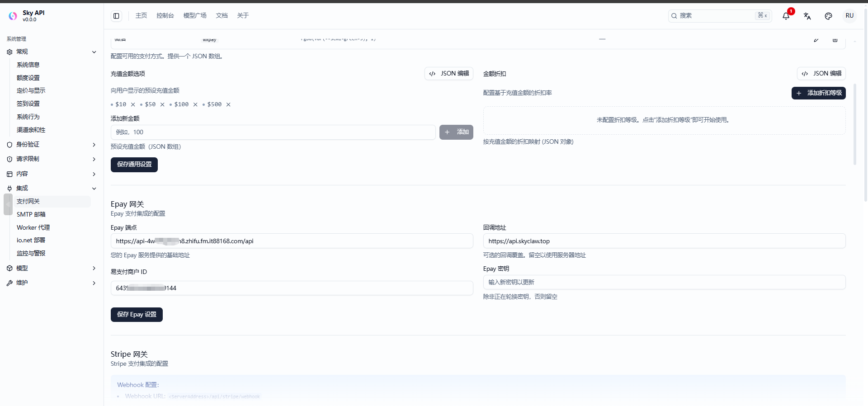Select 支付网关 in sidebar
The height and width of the screenshot is (406, 868).
52,202
